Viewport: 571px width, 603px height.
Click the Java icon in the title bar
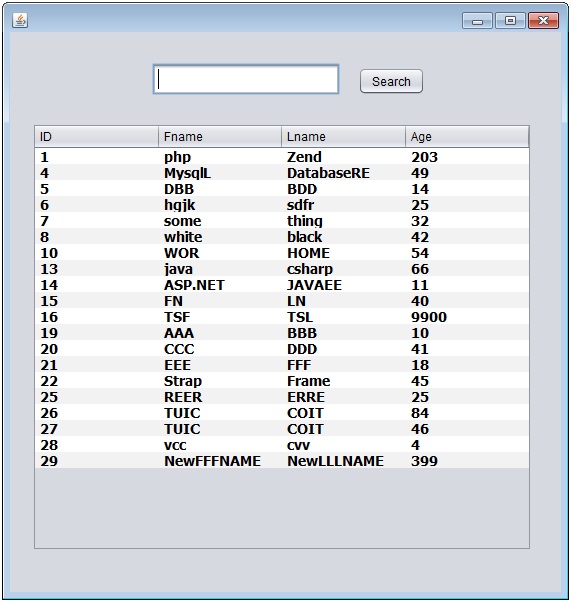(x=20, y=20)
